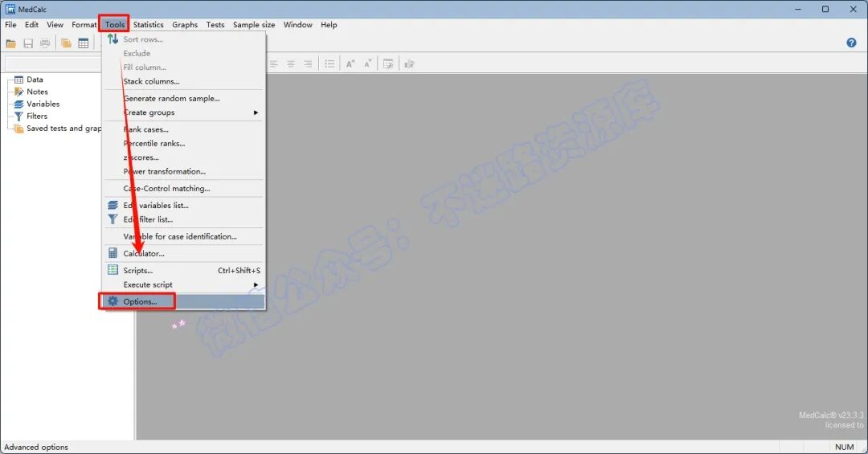The width and height of the screenshot is (868, 454).
Task: Click the center align toolbar icon
Action: click(x=291, y=63)
